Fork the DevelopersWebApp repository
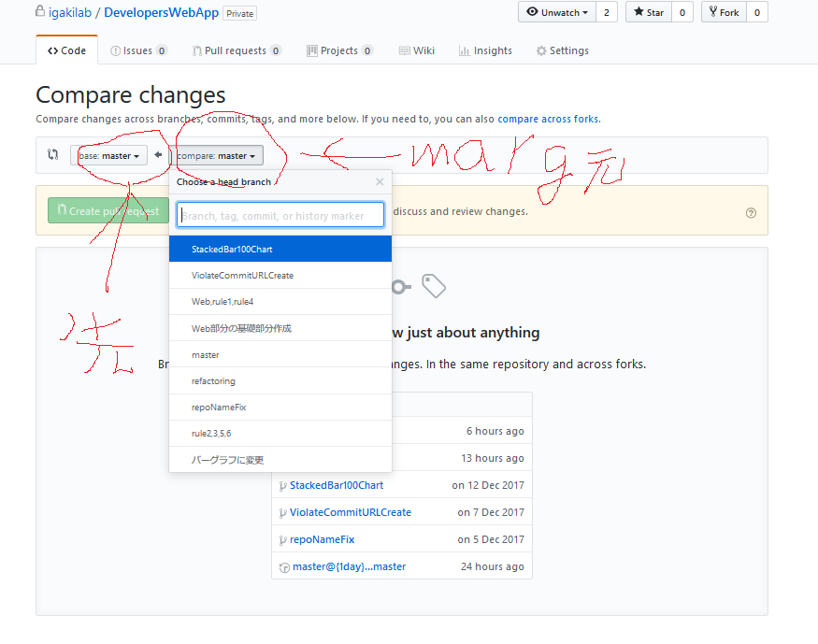This screenshot has width=818, height=644. 725,12
